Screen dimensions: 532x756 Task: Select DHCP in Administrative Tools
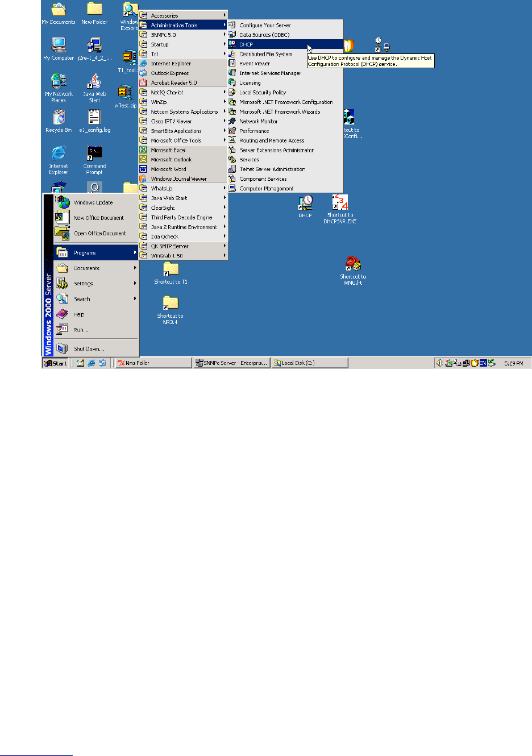(285, 44)
